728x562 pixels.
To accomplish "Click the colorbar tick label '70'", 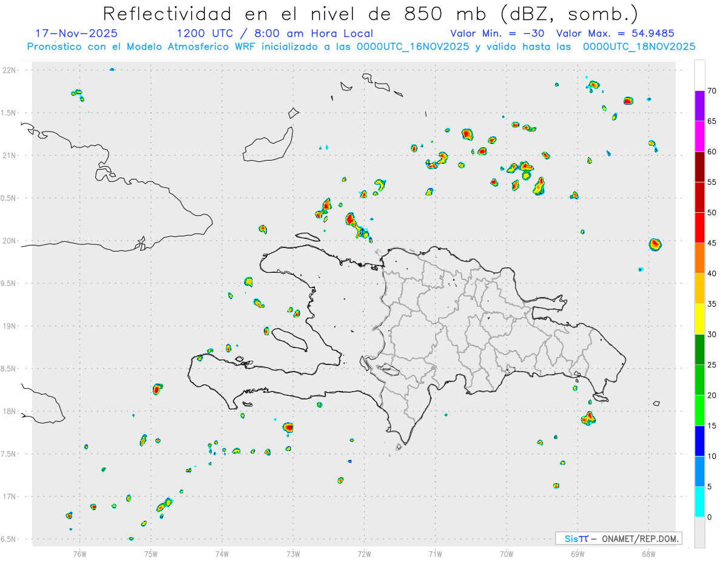I will (712, 91).
